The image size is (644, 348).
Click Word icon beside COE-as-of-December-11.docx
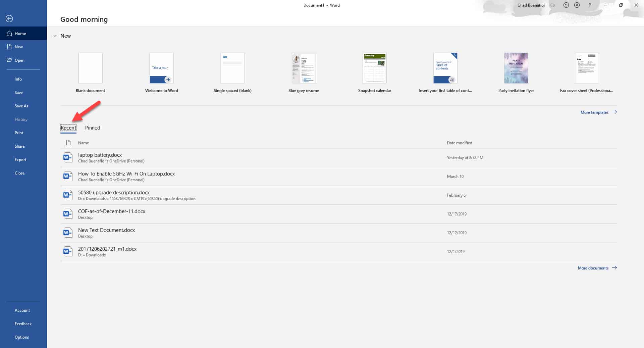pyautogui.click(x=68, y=214)
